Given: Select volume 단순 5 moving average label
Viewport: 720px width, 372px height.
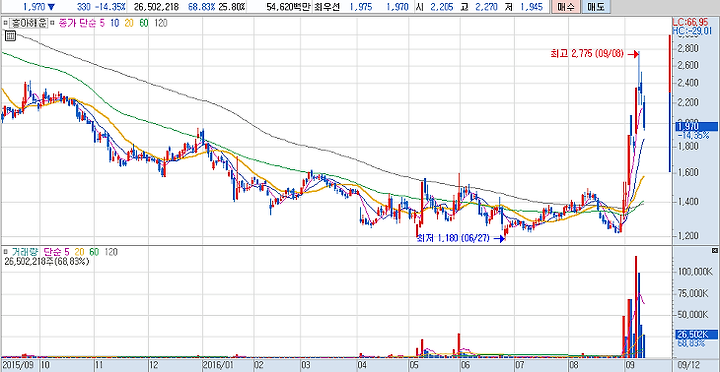Looking at the screenshot, I should [57, 252].
